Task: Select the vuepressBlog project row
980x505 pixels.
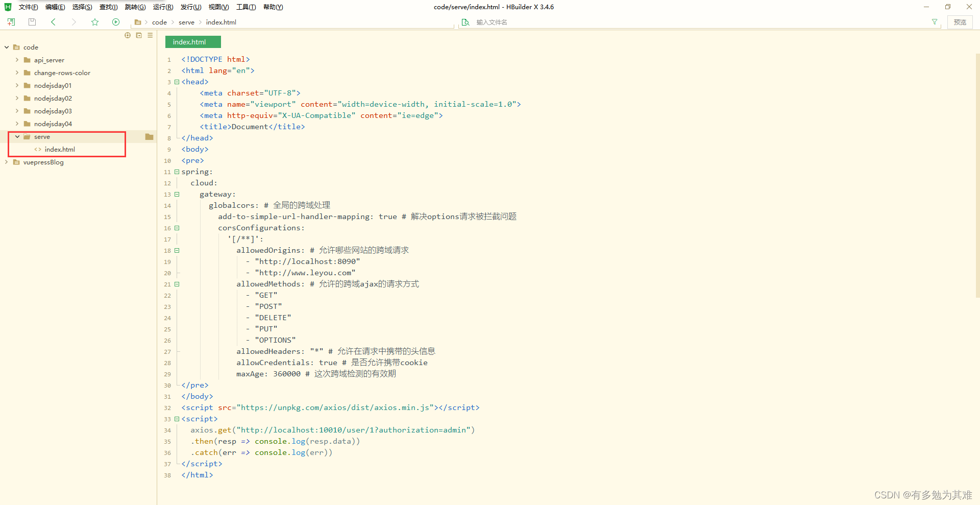Action: (78, 162)
